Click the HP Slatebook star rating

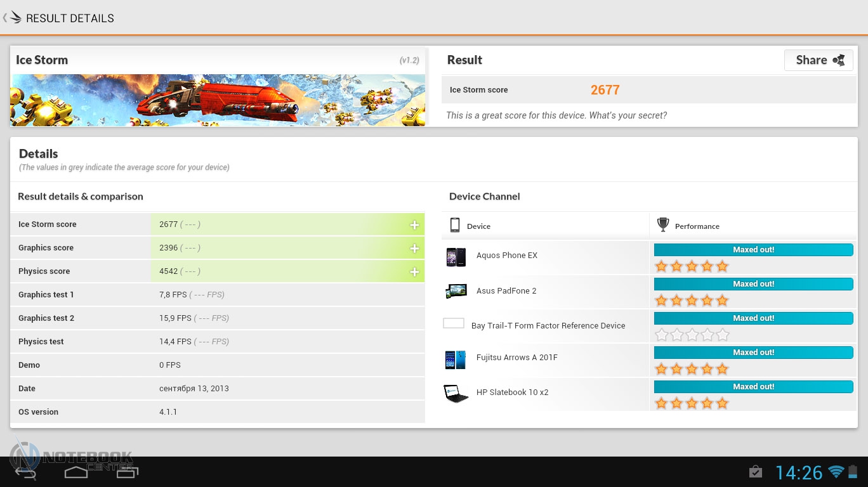pos(692,403)
